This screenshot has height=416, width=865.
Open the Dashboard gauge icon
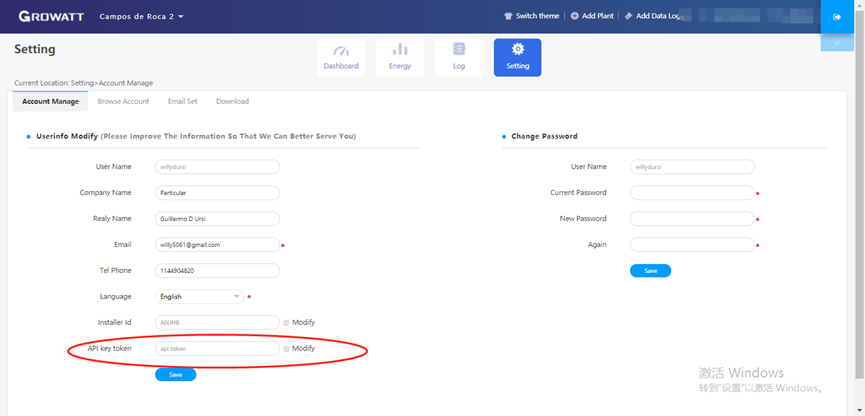pyautogui.click(x=341, y=51)
